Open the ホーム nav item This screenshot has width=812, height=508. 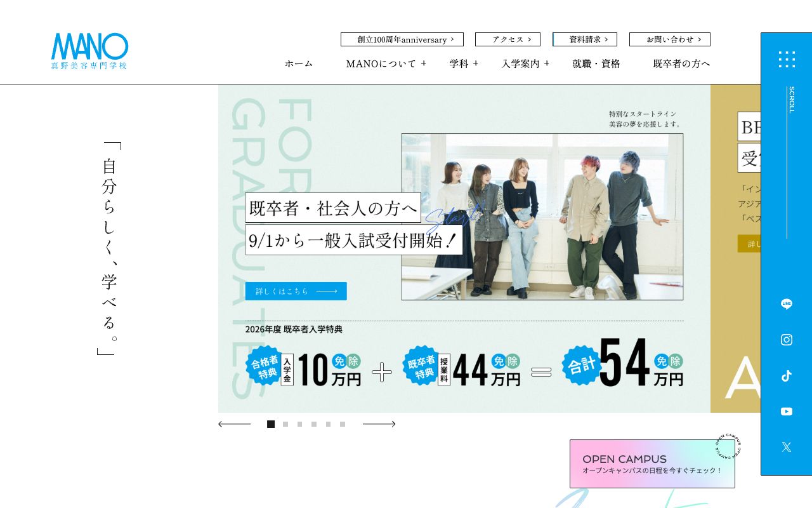tap(299, 63)
